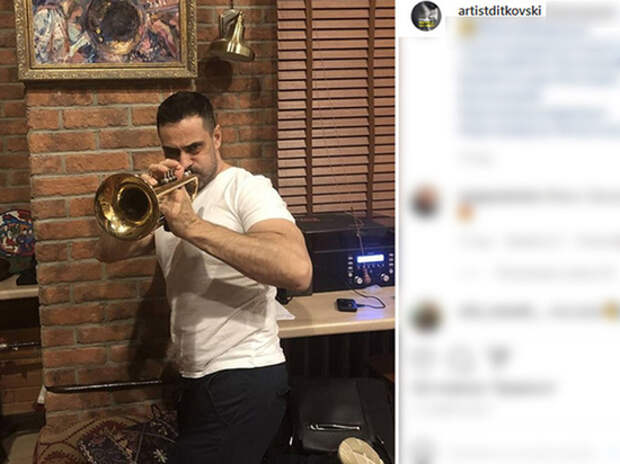Open the second commenter's avatar
The height and width of the screenshot is (464, 620).
tap(426, 317)
